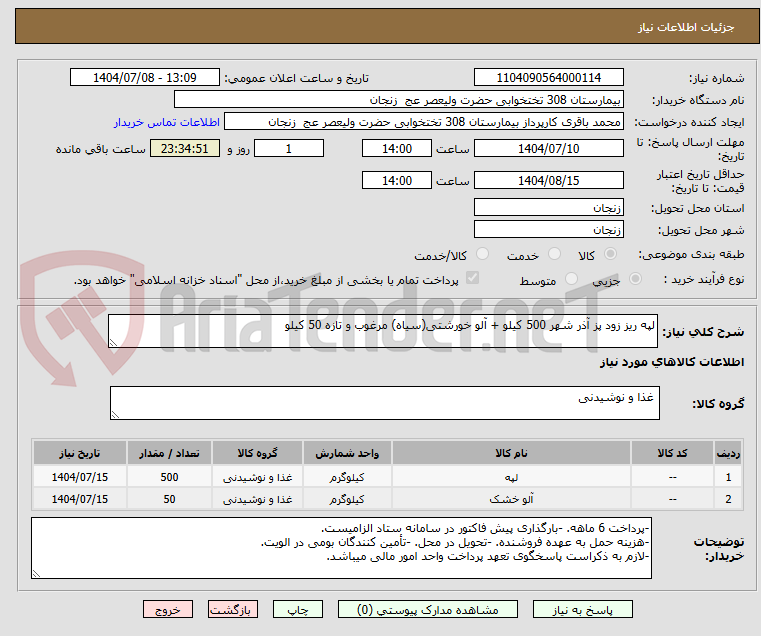Click the resize handle of گروه کالا box
Screen dimensions: 761x636
click(x=115, y=415)
